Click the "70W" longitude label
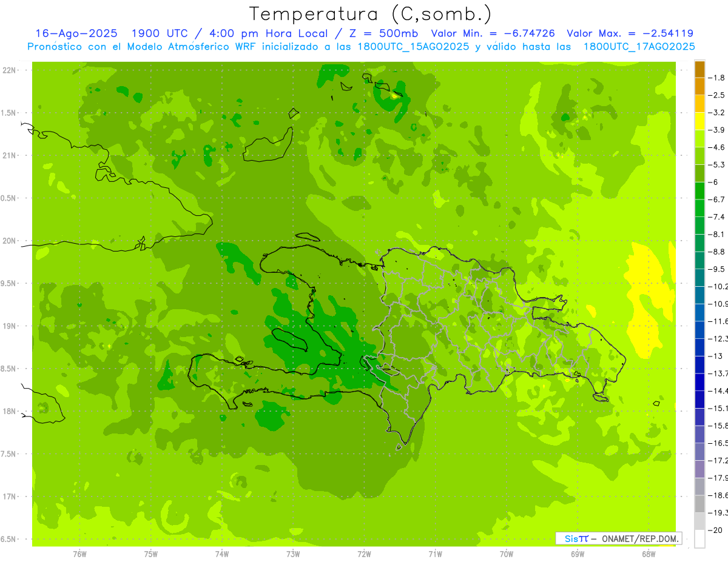 507,554
